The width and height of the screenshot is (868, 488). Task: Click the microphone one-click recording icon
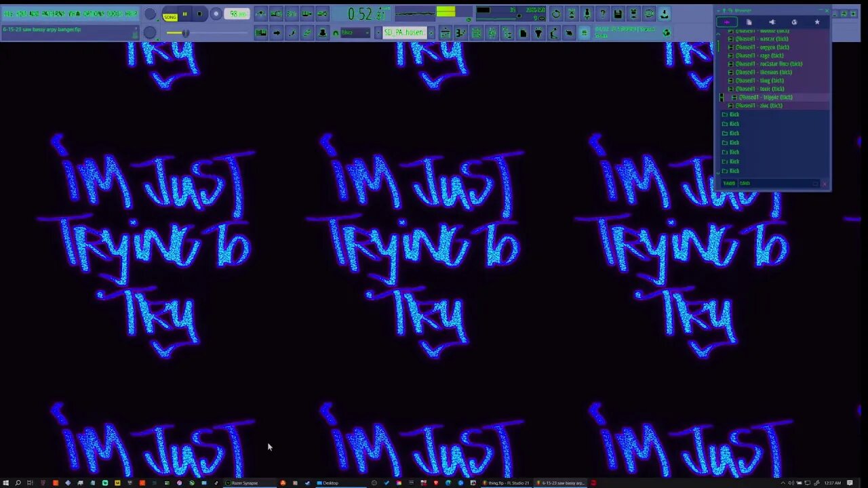point(587,14)
